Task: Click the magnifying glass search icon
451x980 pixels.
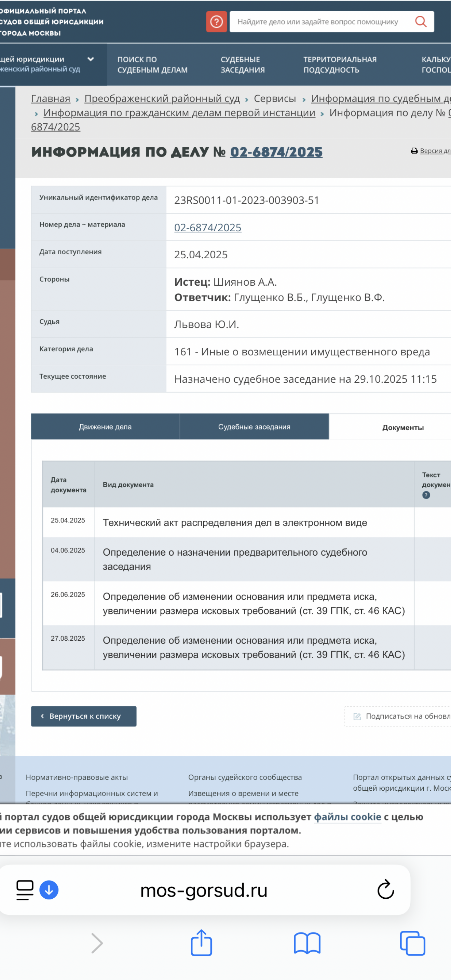Action: pos(421,22)
